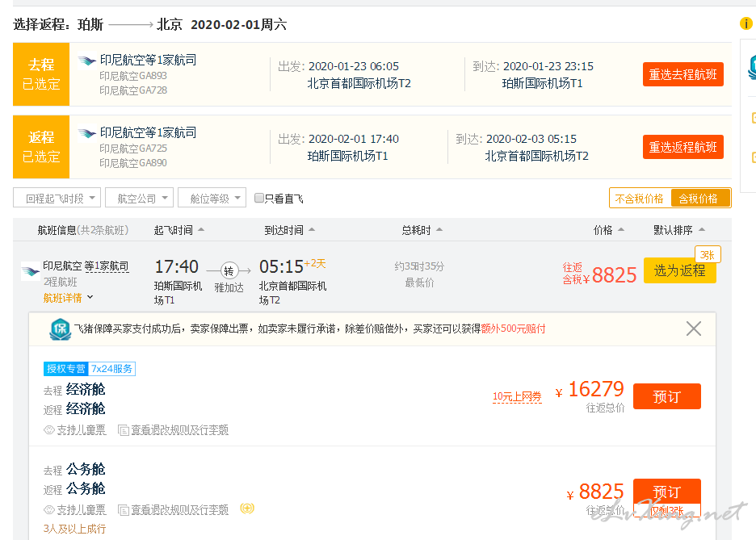Click 预订 for the 公务舱 fare

[667, 492]
